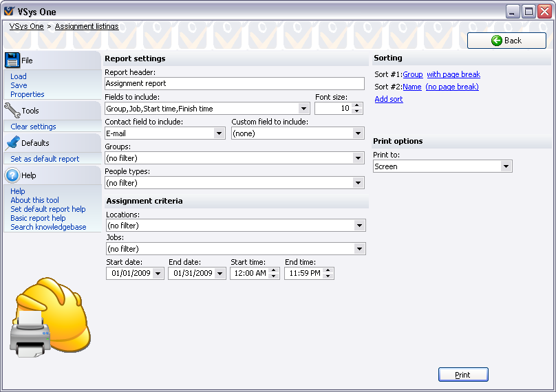Open the Print to dropdown
Screen dimensions: 556x392
pos(506,166)
